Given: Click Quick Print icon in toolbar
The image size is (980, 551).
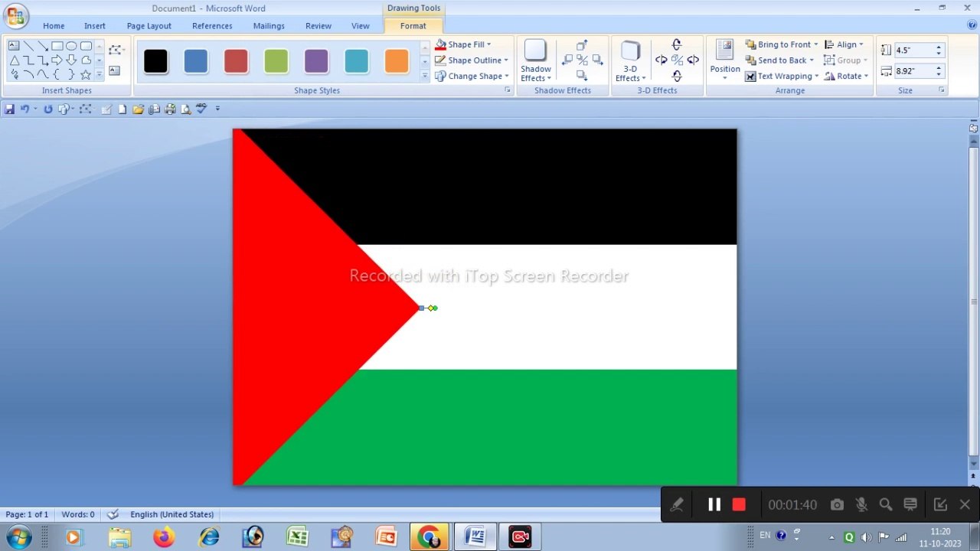Looking at the screenshot, I should pos(170,109).
